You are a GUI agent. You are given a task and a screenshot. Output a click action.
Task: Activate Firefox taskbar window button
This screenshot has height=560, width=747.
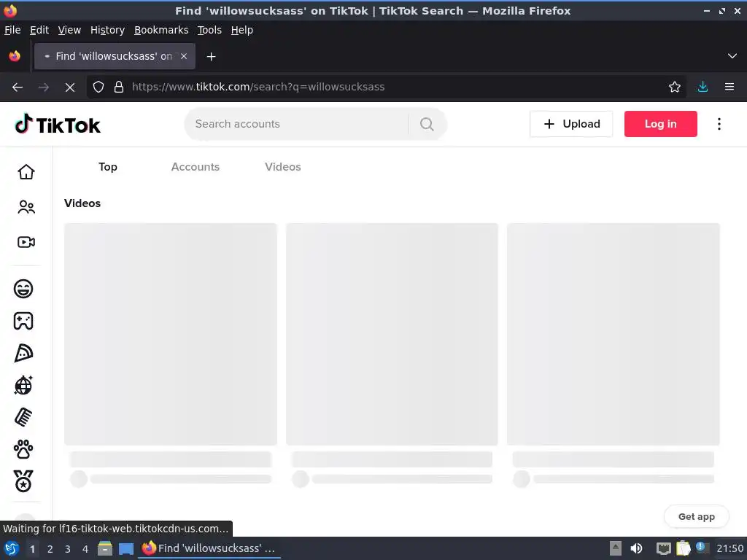pos(209,548)
